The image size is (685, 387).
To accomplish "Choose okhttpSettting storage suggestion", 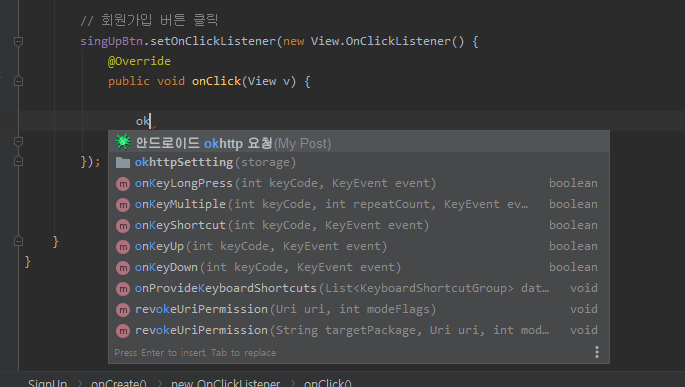I will (x=359, y=162).
